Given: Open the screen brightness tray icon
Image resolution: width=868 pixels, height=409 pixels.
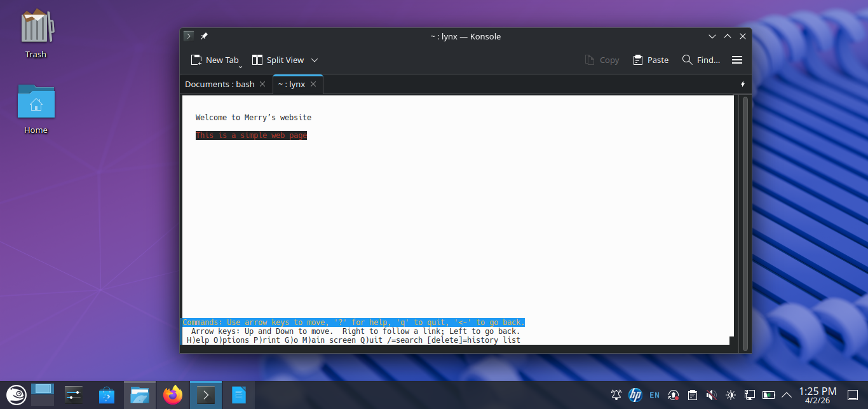Looking at the screenshot, I should coord(731,395).
